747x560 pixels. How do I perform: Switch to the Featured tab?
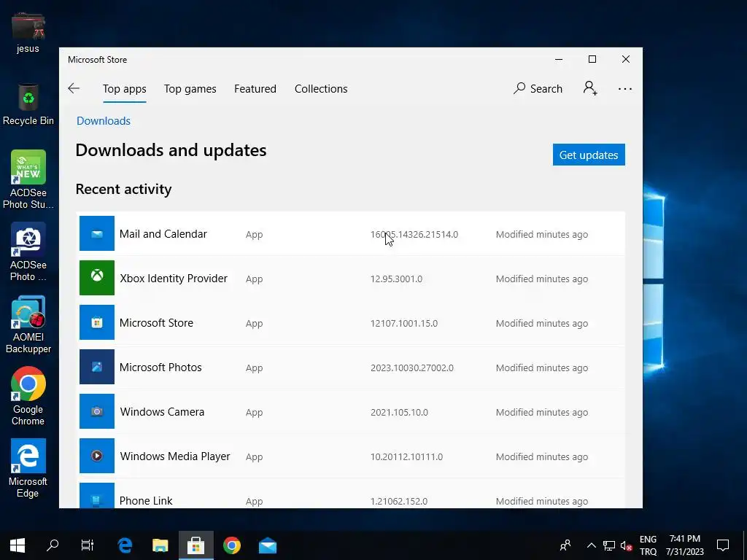[x=255, y=89]
